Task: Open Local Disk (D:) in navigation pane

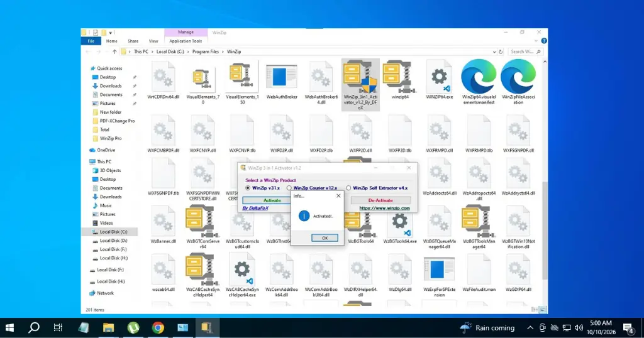Action: coord(113,241)
